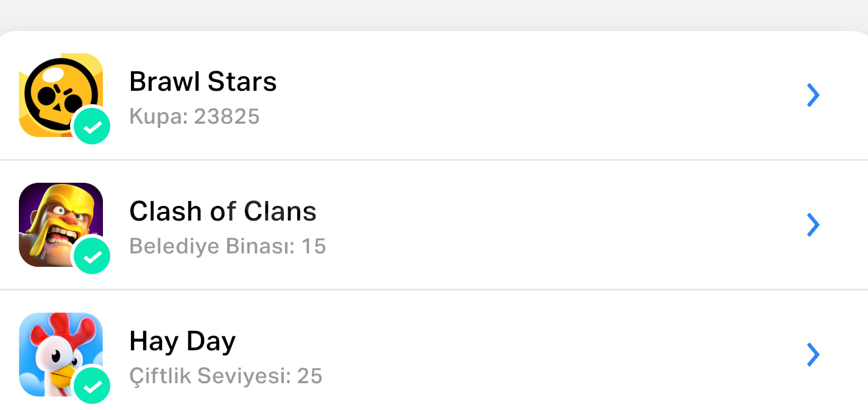Click the green check badge on Hay Day
This screenshot has height=410, width=868.
click(92, 386)
